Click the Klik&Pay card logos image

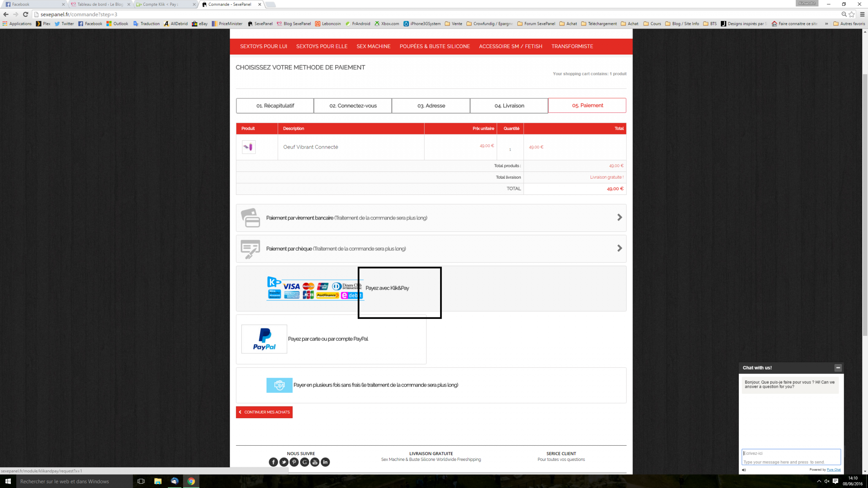(x=315, y=288)
